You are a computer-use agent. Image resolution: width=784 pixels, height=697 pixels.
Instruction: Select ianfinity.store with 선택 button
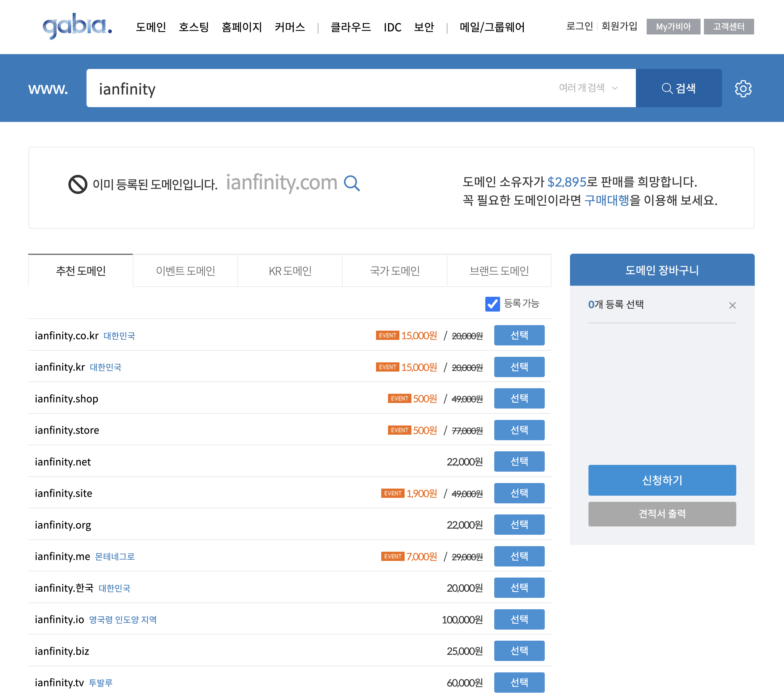pyautogui.click(x=519, y=430)
